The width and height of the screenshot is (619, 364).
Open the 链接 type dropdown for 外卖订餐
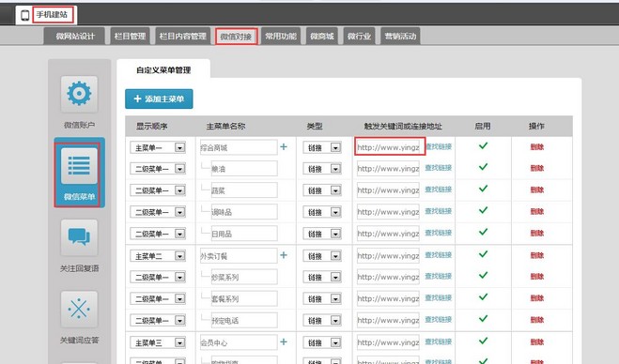322,256
